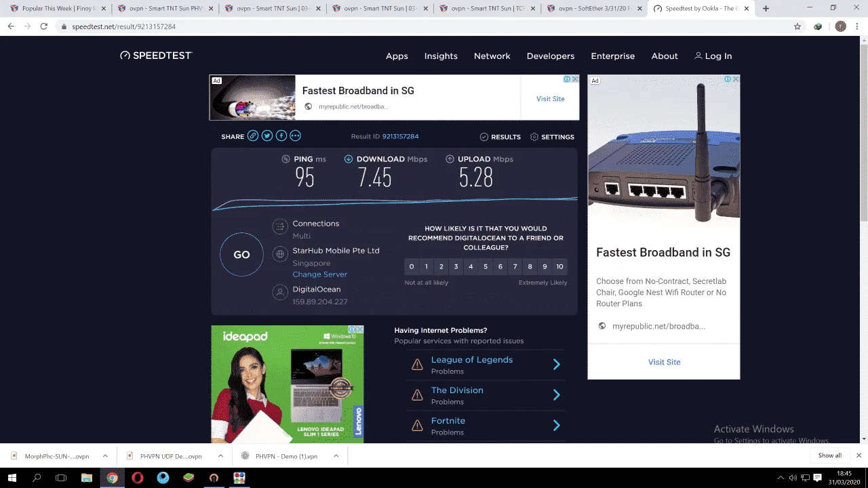Image resolution: width=868 pixels, height=488 pixels.
Task: Click the upload arrow icon beside UPLOAD
Action: click(450, 159)
